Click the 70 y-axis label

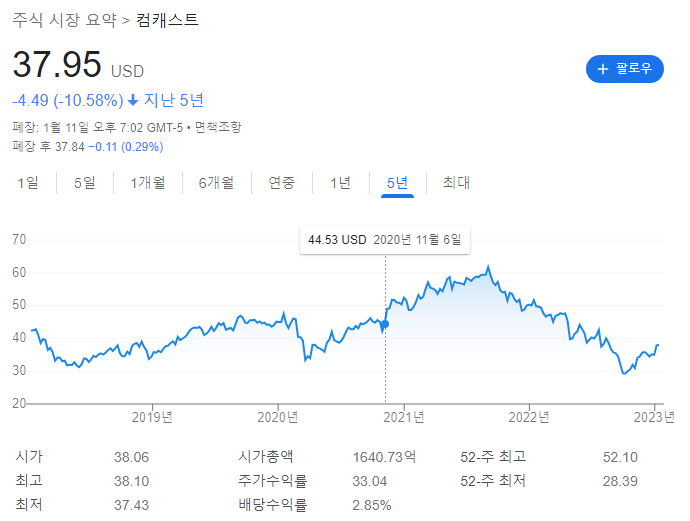pos(19,239)
